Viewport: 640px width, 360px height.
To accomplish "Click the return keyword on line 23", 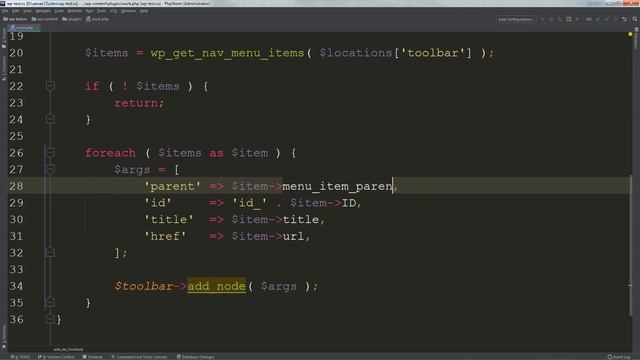I will (136, 103).
